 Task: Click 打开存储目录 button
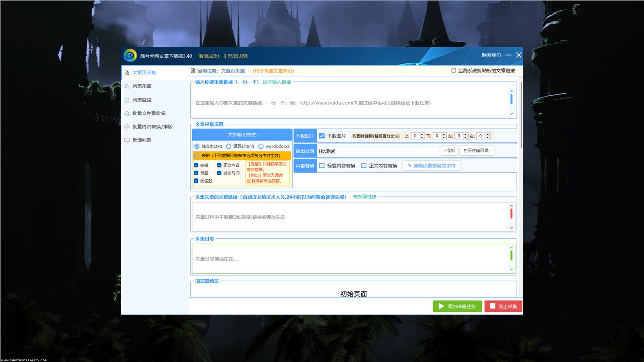point(476,151)
